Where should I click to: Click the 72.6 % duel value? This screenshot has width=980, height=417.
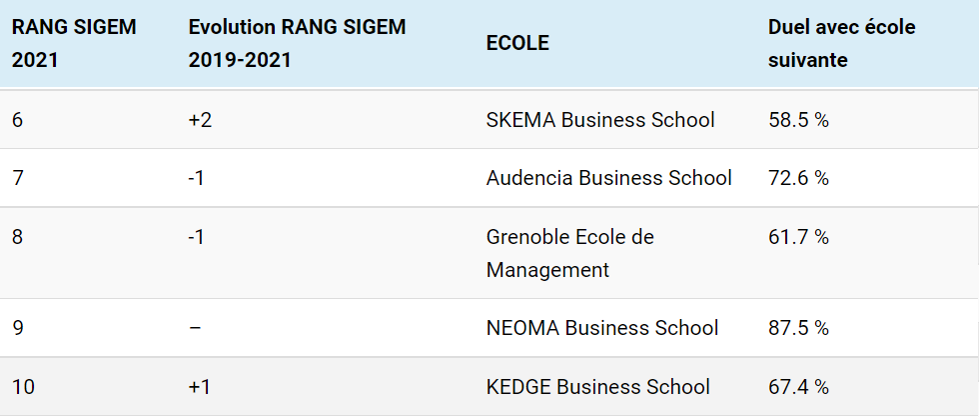point(798,178)
